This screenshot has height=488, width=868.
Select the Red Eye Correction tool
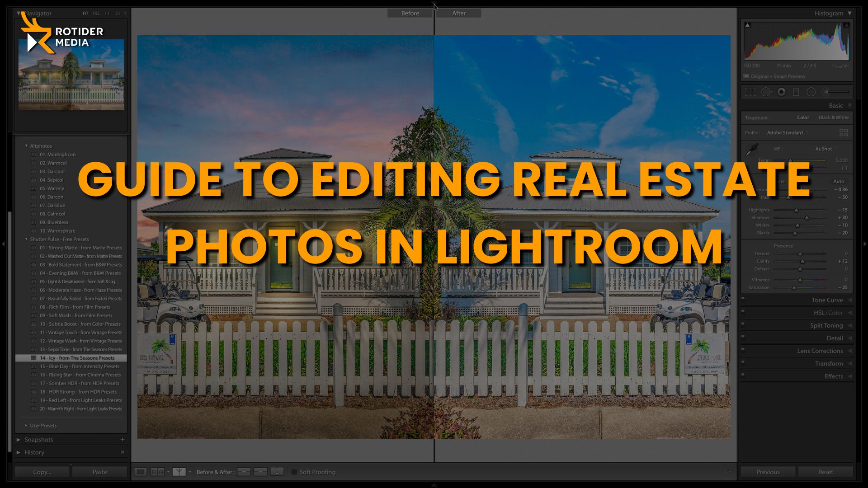coord(781,92)
